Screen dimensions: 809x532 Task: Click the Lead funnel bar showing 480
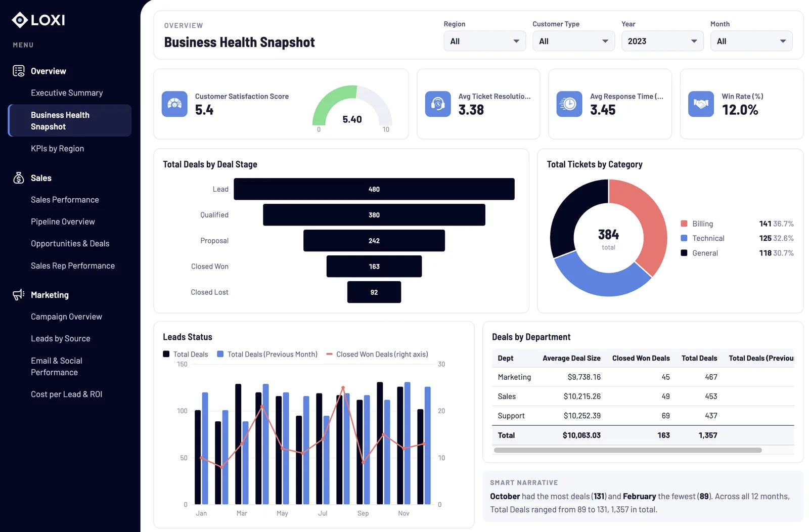point(374,189)
